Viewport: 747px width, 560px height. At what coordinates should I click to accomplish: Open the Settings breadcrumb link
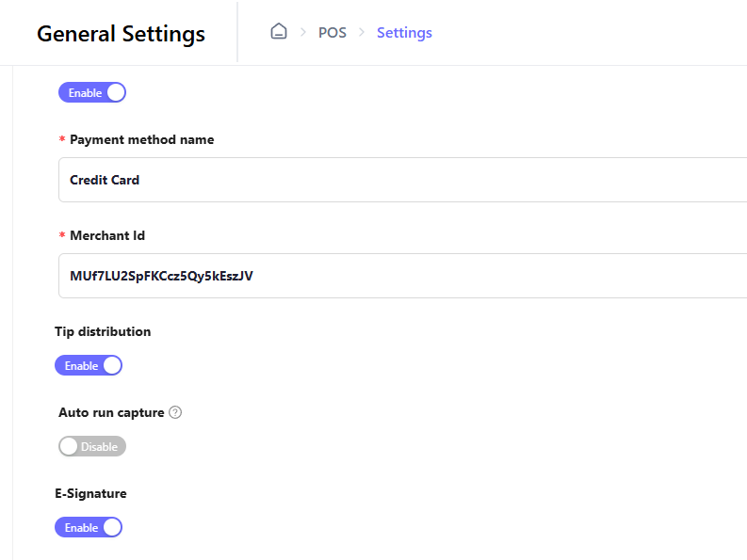point(404,32)
